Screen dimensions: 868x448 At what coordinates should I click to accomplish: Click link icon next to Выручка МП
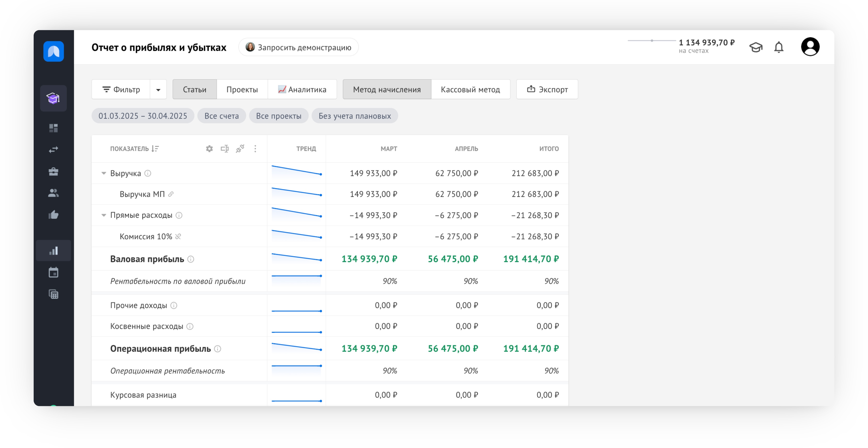click(x=171, y=194)
